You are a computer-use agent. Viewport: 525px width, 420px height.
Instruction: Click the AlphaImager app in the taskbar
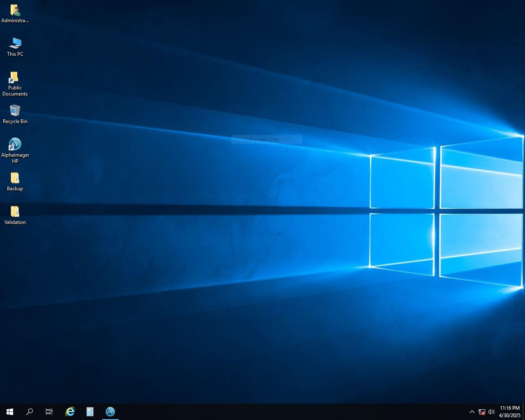coord(110,412)
